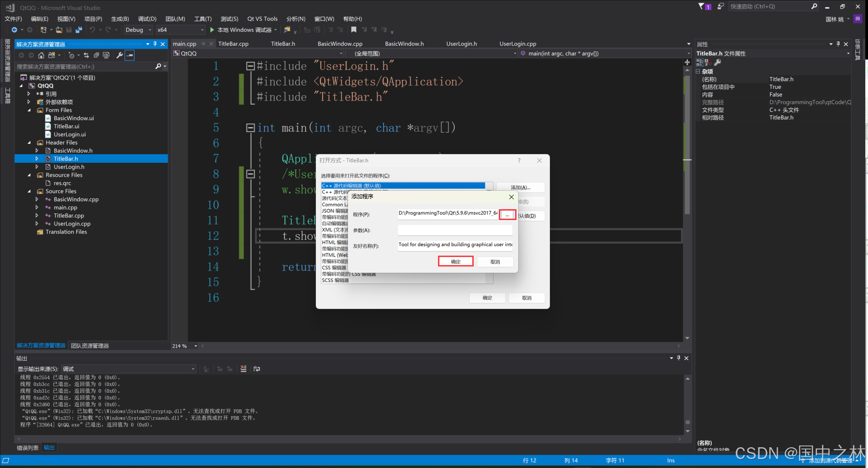Close the Solution Explorer panel
Image resolution: width=868 pixels, height=468 pixels.
tap(163, 44)
